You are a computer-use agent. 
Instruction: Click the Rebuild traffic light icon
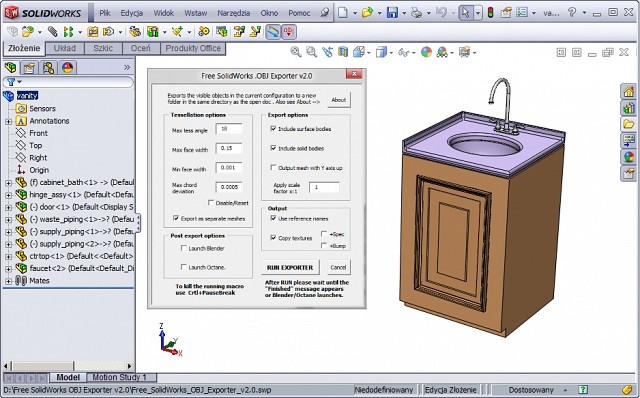491,13
